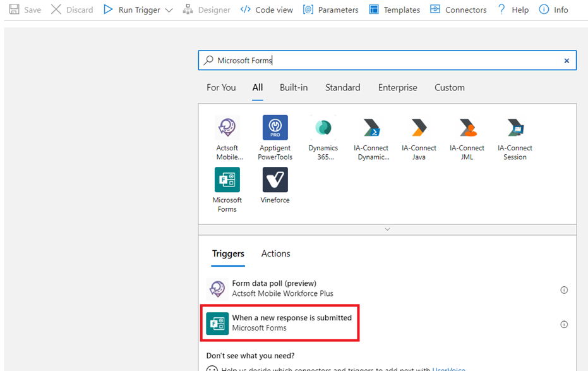The image size is (588, 371).
Task: Open the Run Trigger dropdown arrow
Action: tap(169, 10)
